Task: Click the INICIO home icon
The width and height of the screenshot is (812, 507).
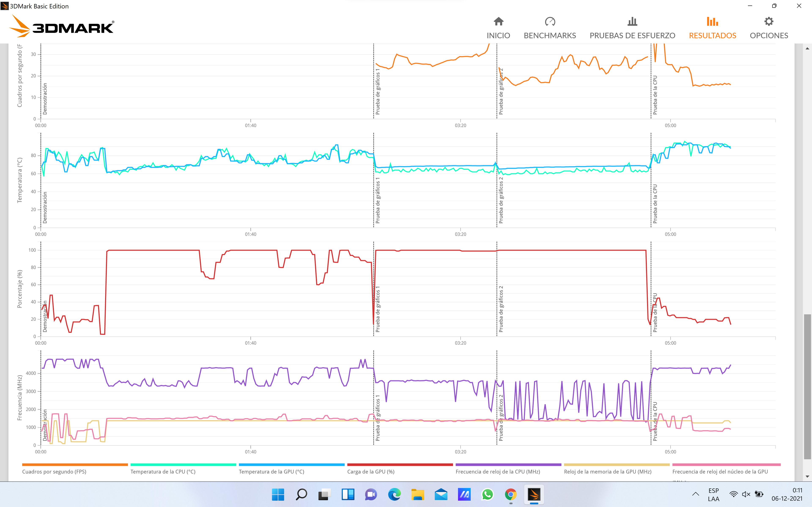Action: click(498, 22)
